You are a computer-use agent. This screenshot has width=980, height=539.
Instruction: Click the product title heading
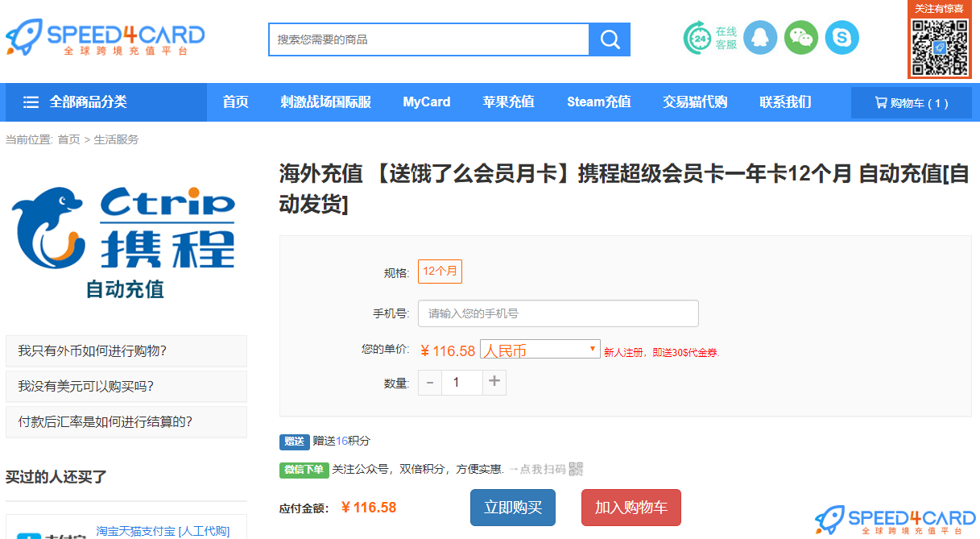624,189
